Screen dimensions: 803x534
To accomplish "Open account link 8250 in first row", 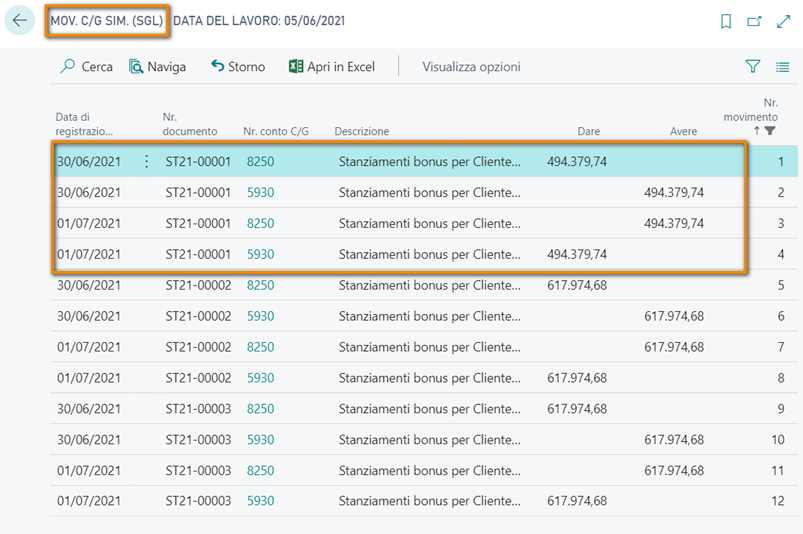I will (260, 161).
